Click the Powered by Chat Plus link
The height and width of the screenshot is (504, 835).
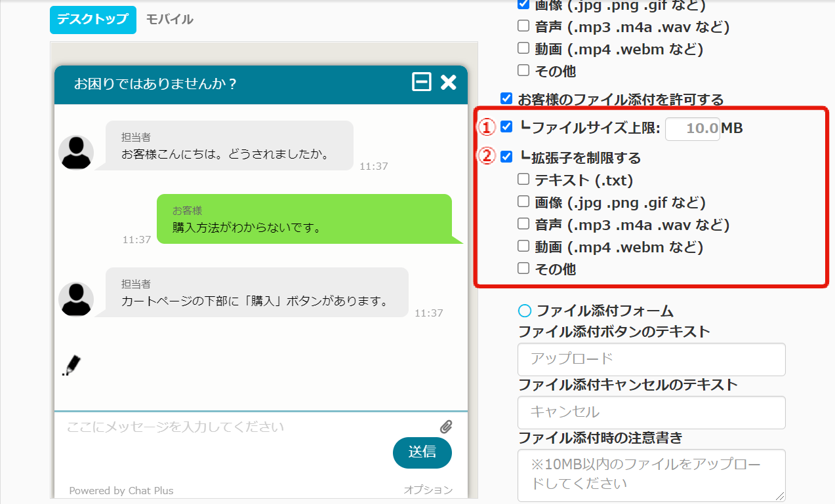pyautogui.click(x=121, y=490)
